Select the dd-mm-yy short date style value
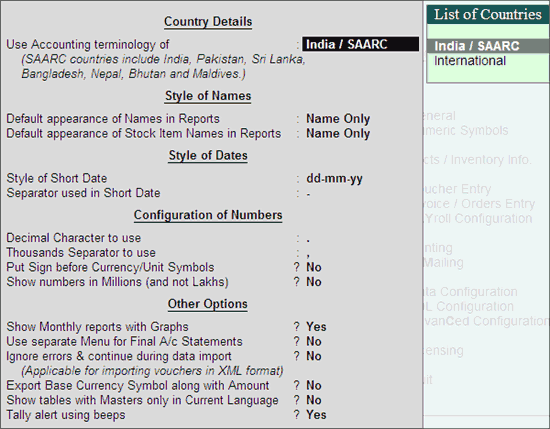The width and height of the screenshot is (550, 429). coord(334,179)
